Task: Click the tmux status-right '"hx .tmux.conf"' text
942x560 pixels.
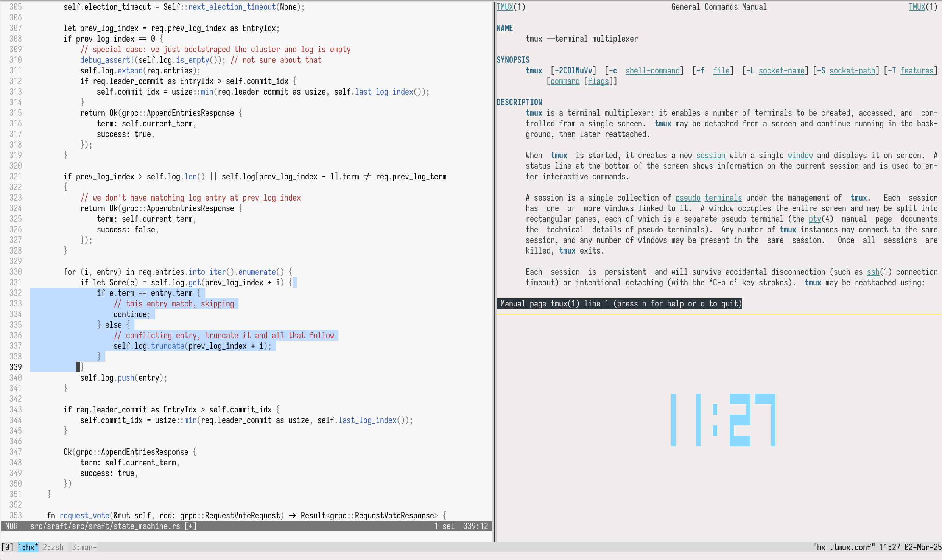Action: (844, 547)
